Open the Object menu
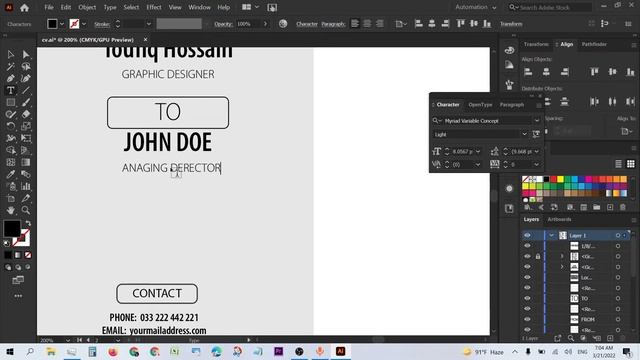This screenshot has height=360, width=640. coord(87,7)
